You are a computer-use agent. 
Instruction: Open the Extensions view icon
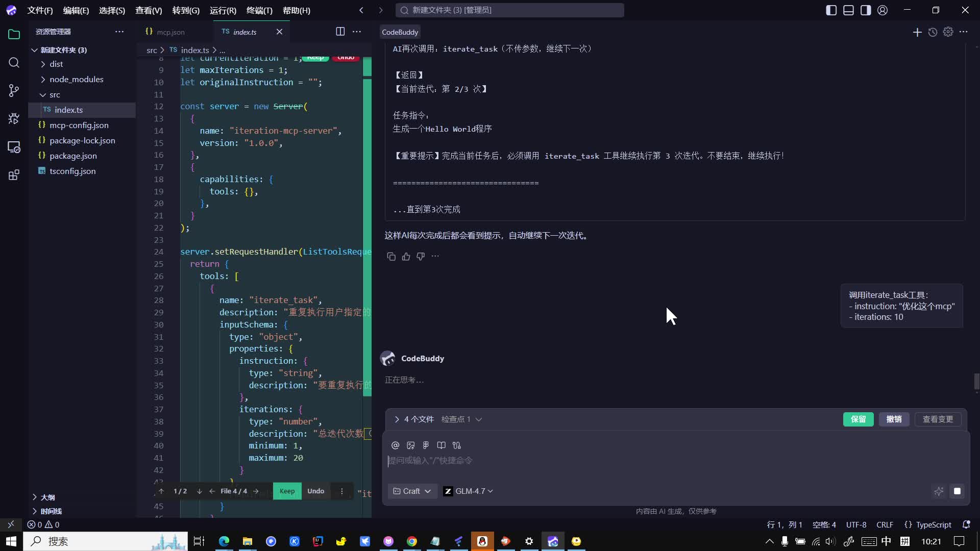[x=14, y=176]
